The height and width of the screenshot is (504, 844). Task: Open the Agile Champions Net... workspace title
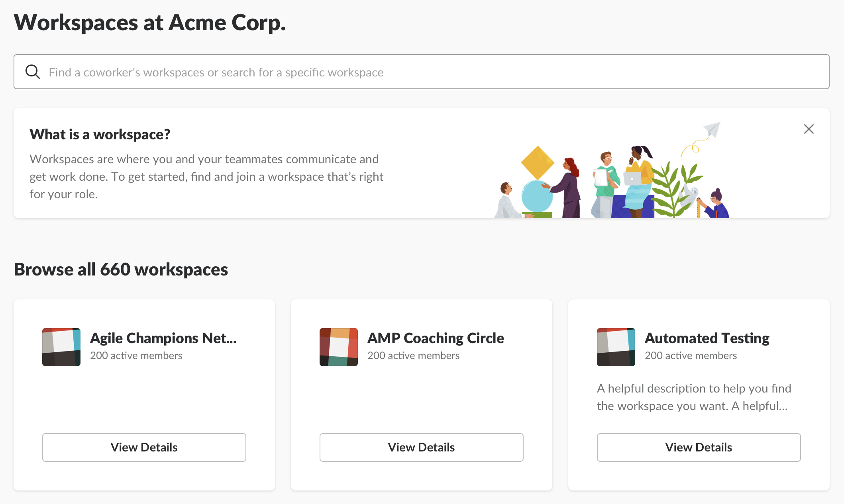pyautogui.click(x=163, y=338)
